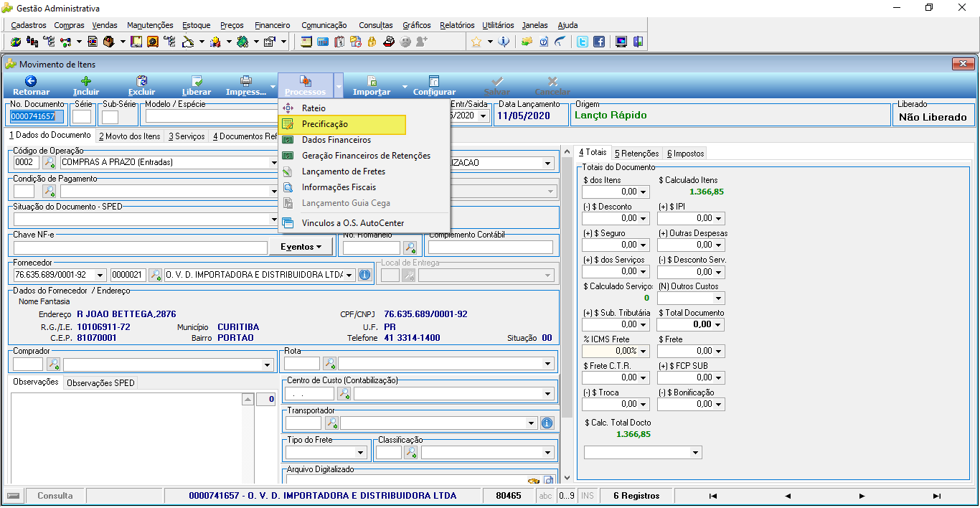
Task: Click the monitor screen icon in main toolbar
Action: coord(621,42)
